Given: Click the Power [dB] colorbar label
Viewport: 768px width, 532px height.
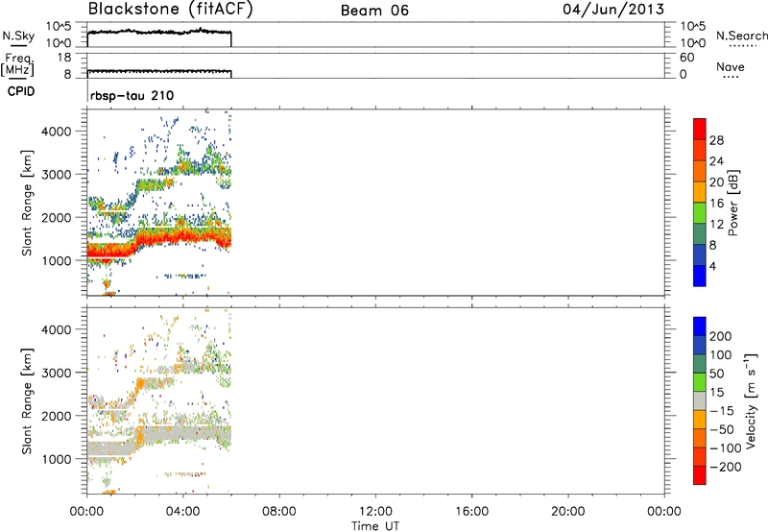Looking at the screenshot, I should point(732,203).
